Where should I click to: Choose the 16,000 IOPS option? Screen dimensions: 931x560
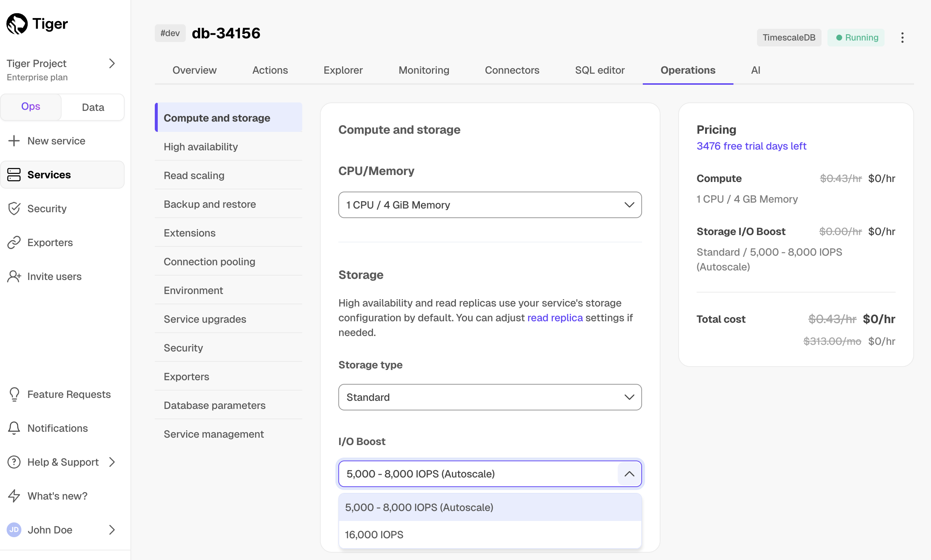[x=374, y=535]
